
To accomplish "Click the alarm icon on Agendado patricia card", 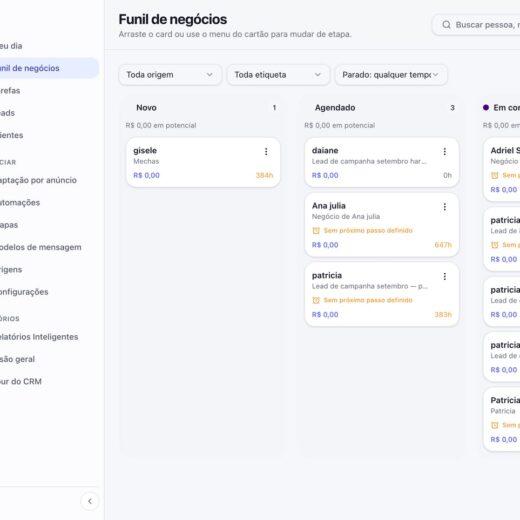I will pos(316,300).
